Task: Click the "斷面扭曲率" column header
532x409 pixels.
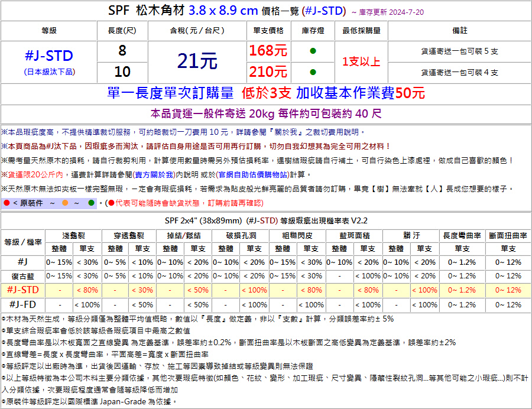Action: (508, 236)
